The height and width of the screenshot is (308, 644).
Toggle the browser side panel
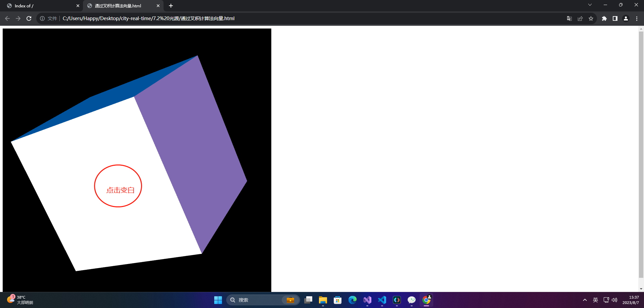615,18
